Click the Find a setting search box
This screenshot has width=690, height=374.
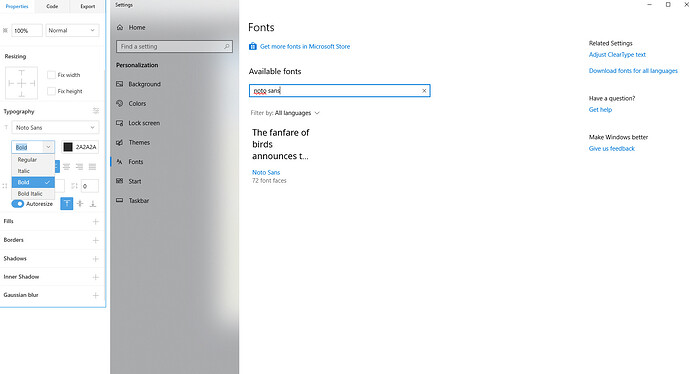174,46
